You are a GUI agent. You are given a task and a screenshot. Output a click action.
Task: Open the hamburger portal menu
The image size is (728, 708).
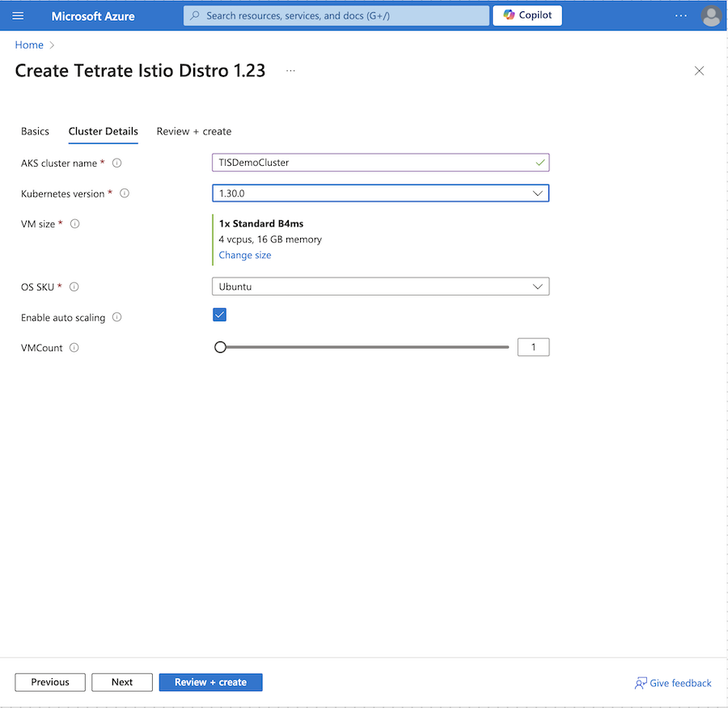point(18,16)
